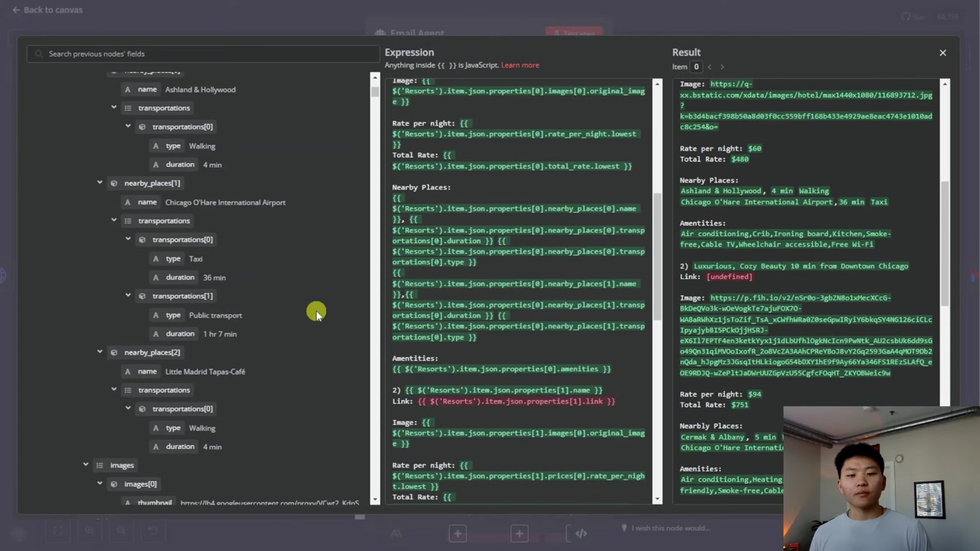The width and height of the screenshot is (980, 551).
Task: Collapse transportations under Chicago O'Hare International Airport
Action: 114,221
